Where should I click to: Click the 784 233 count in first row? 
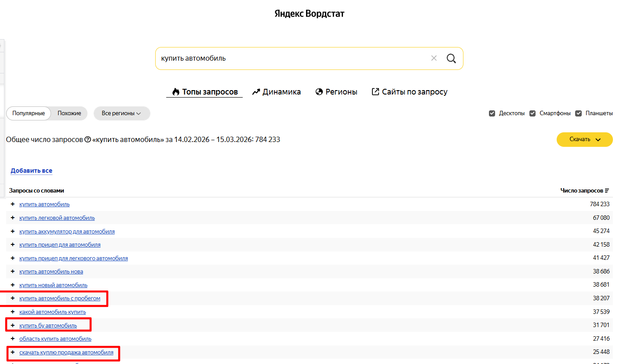click(600, 204)
